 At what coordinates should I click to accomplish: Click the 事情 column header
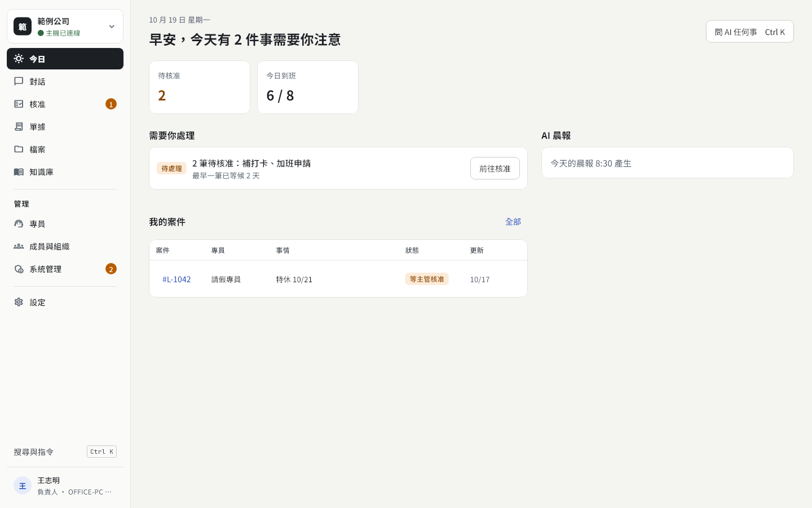283,250
